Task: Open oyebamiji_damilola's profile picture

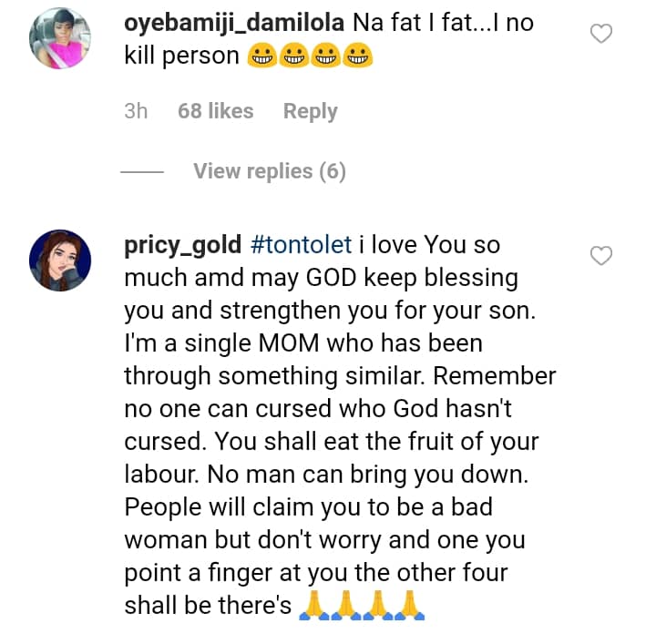Action: coord(60,39)
